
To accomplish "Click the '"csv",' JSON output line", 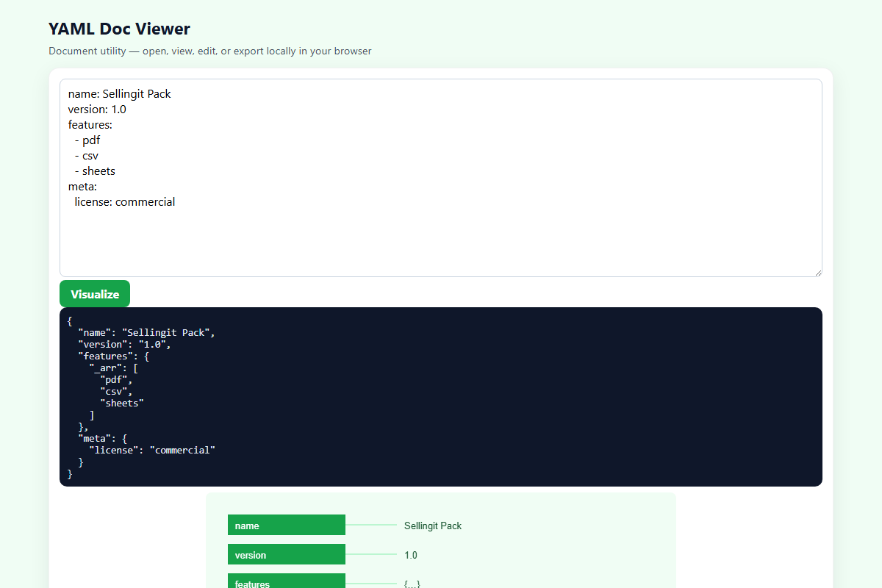I will click(116, 391).
